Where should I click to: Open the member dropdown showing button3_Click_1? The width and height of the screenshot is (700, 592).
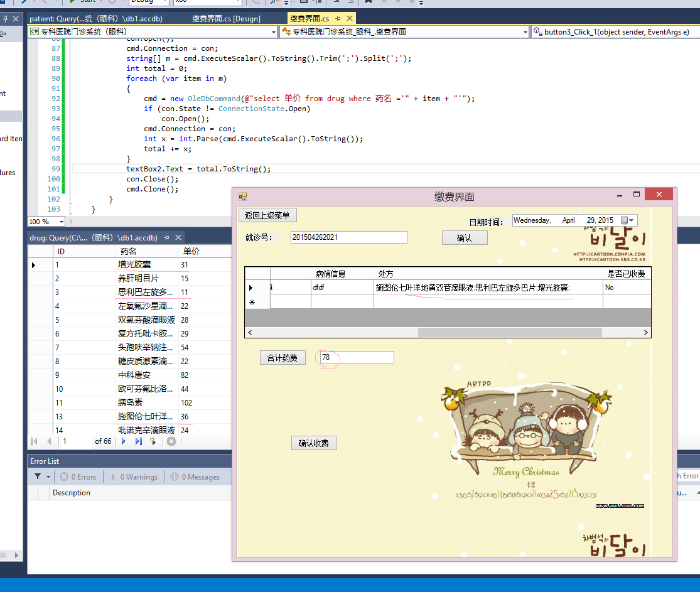click(x=615, y=31)
